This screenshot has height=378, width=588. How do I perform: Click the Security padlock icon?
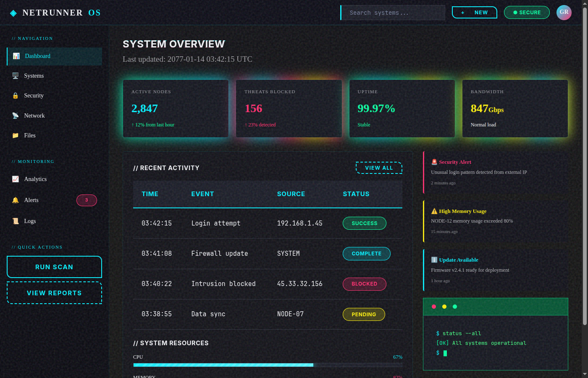16,95
